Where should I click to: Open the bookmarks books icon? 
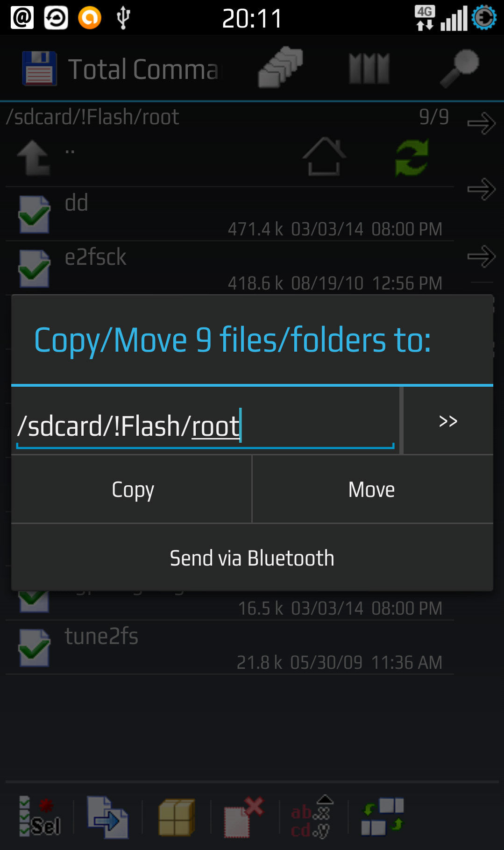(x=369, y=69)
